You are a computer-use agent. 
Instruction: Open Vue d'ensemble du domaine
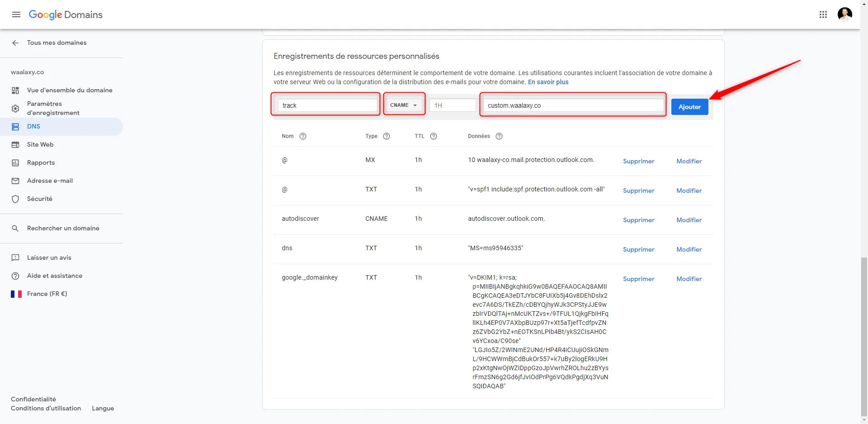pyautogui.click(x=70, y=90)
